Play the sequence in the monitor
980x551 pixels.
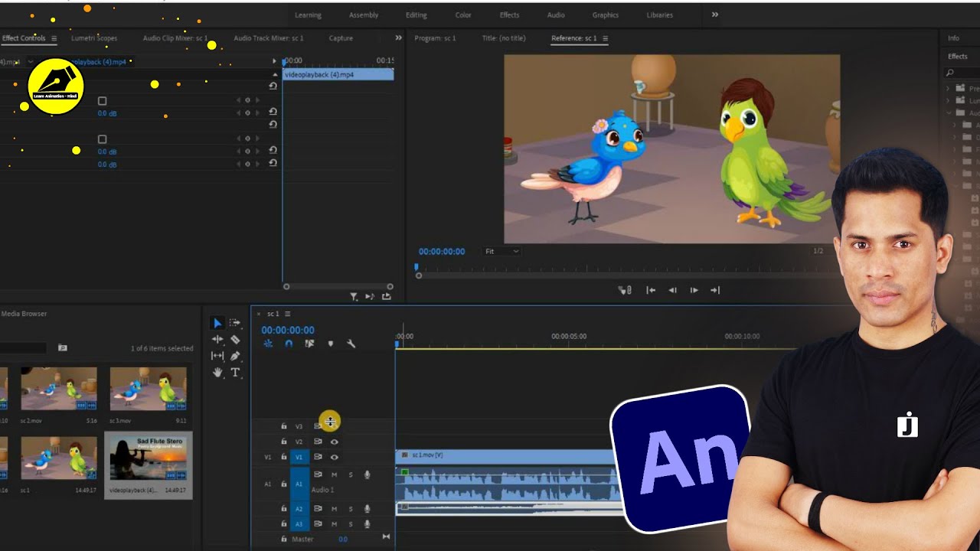[x=694, y=290]
